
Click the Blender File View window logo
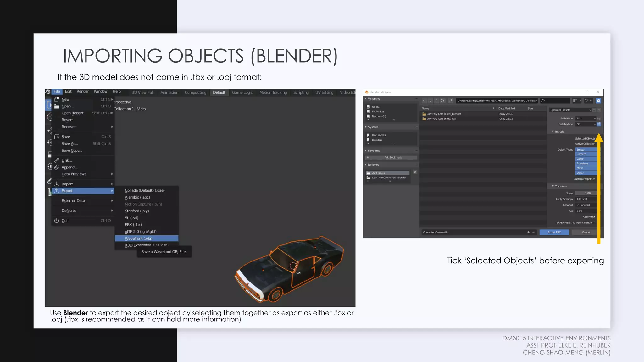pyautogui.click(x=367, y=92)
